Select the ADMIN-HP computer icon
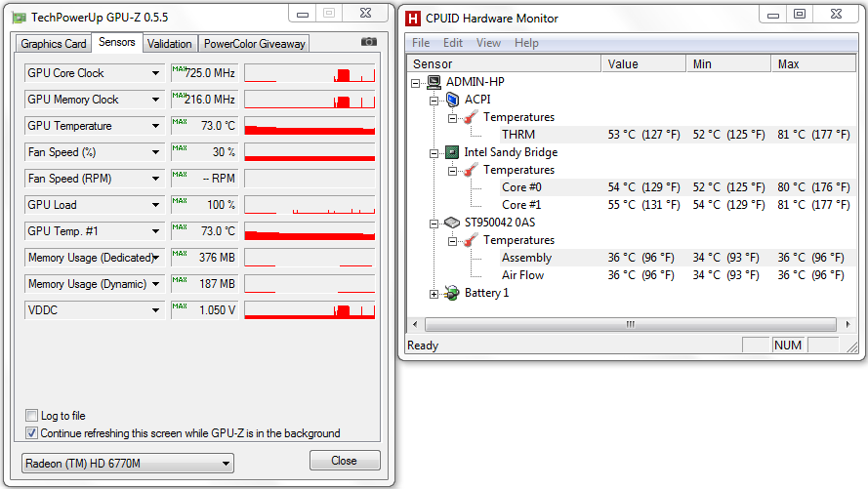Viewport: 868px width, 489px height. pos(434,82)
